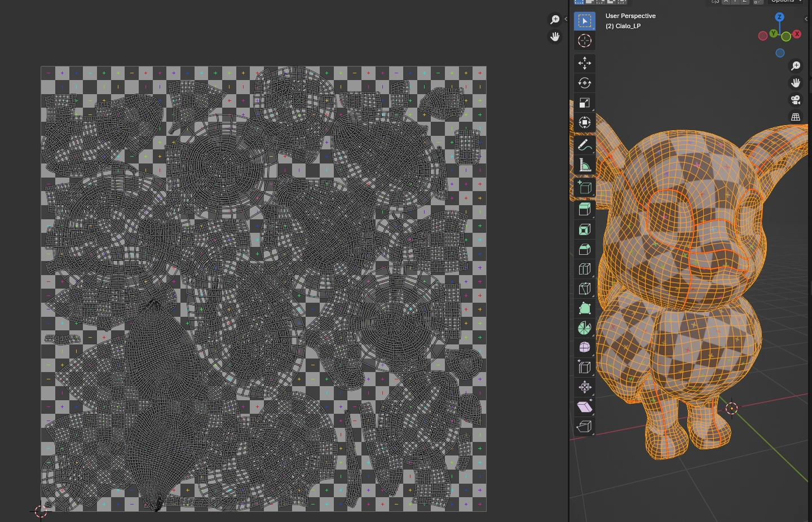The height and width of the screenshot is (522, 812).
Task: Pick the Rotate tool
Action: 585,83
